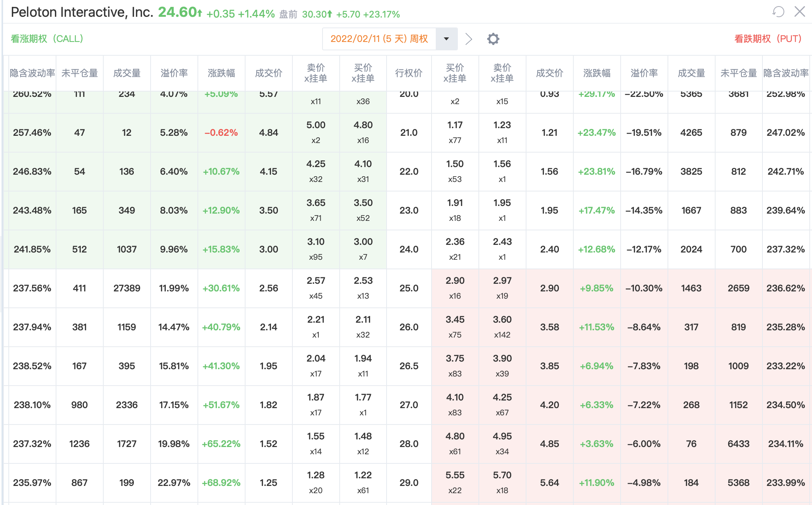Click call ask 5.00 x2 cell
812x505 pixels.
(316, 132)
